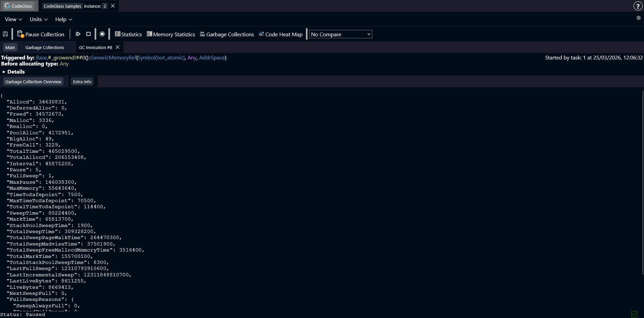Select the Extra Info tab
Viewport: 644px width, 318px height.
[82, 82]
